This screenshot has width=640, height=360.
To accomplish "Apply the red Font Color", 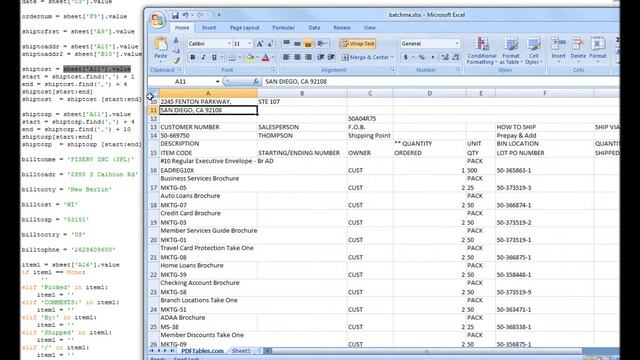I will [x=265, y=58].
